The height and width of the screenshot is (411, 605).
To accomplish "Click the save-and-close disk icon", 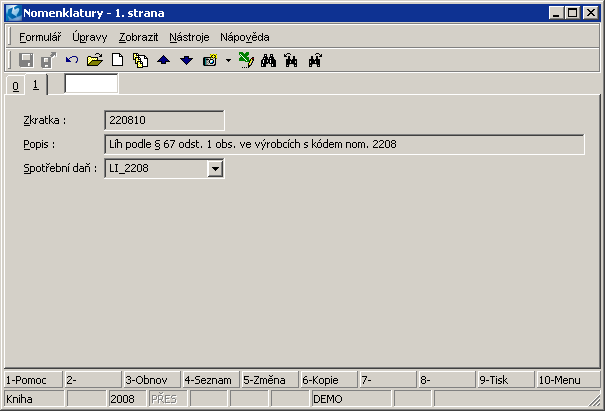I will pyautogui.click(x=49, y=61).
